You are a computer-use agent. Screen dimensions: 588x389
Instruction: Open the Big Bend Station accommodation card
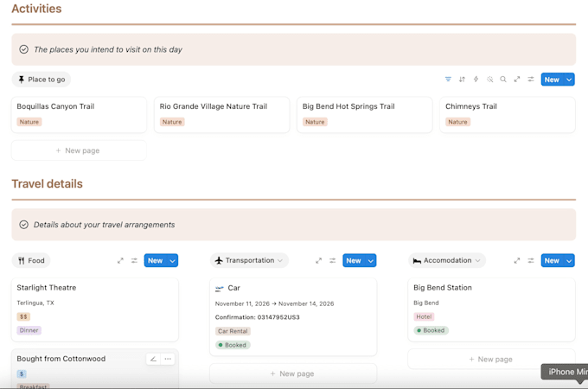pyautogui.click(x=491, y=309)
